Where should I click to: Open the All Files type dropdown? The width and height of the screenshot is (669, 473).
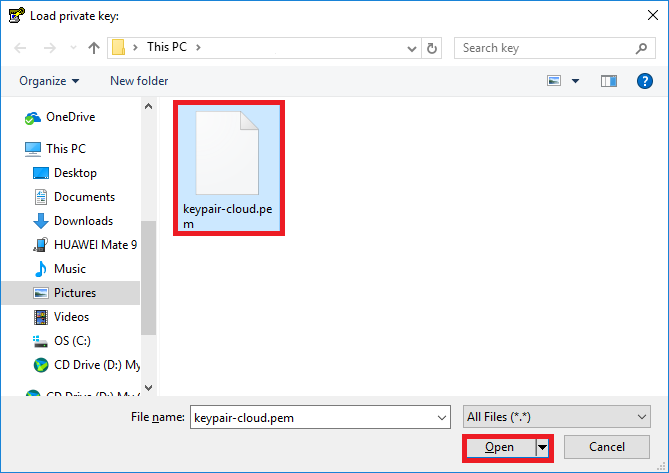tap(556, 417)
